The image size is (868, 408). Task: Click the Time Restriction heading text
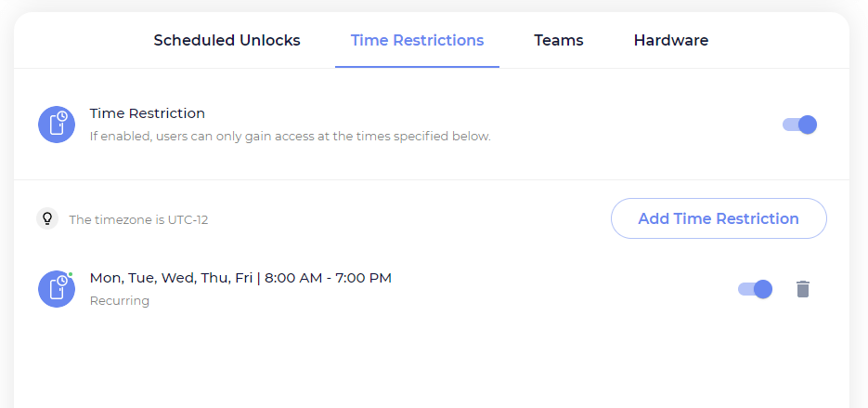pos(148,113)
